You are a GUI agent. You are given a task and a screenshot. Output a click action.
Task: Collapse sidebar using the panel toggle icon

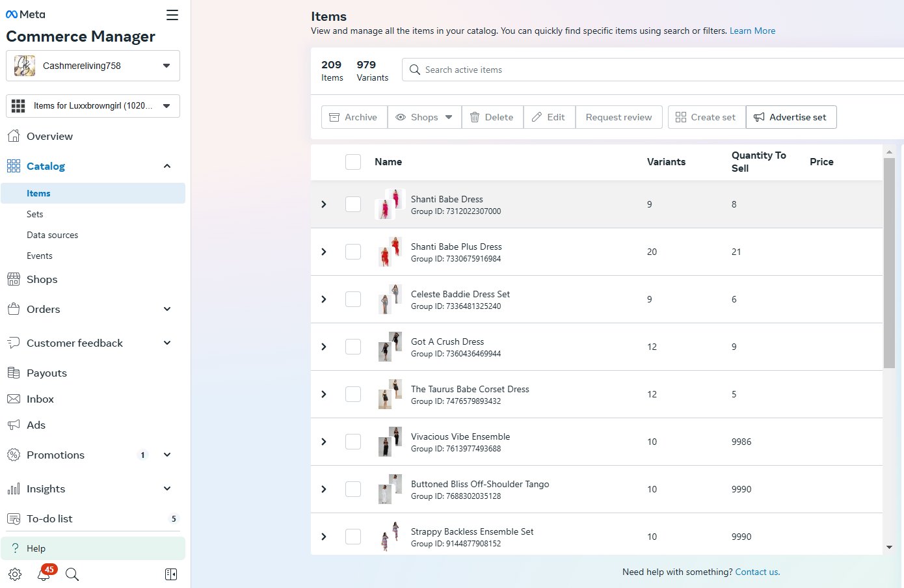coord(171,574)
